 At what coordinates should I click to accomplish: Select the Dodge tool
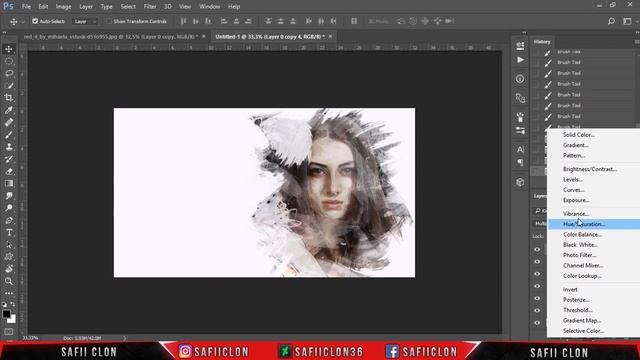(9, 208)
